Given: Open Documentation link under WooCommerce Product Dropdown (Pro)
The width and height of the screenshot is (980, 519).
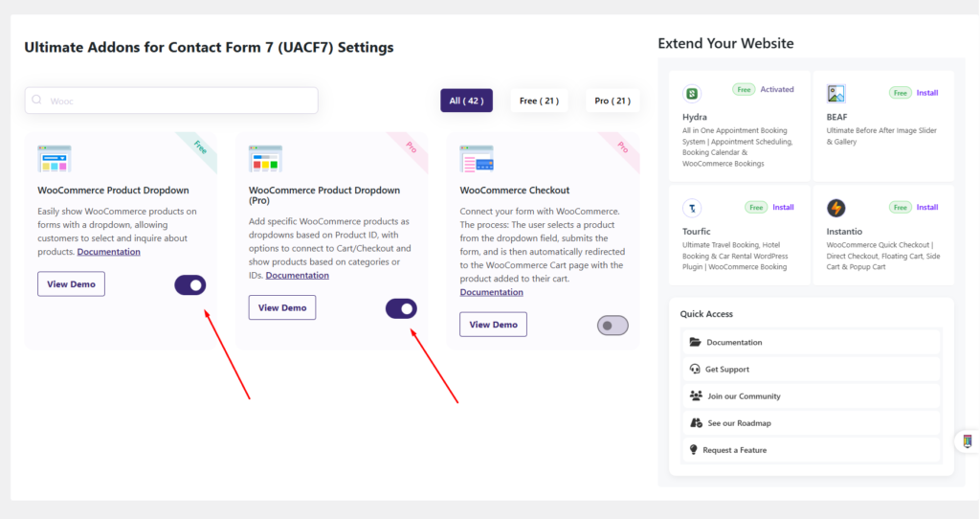Looking at the screenshot, I should click(297, 275).
